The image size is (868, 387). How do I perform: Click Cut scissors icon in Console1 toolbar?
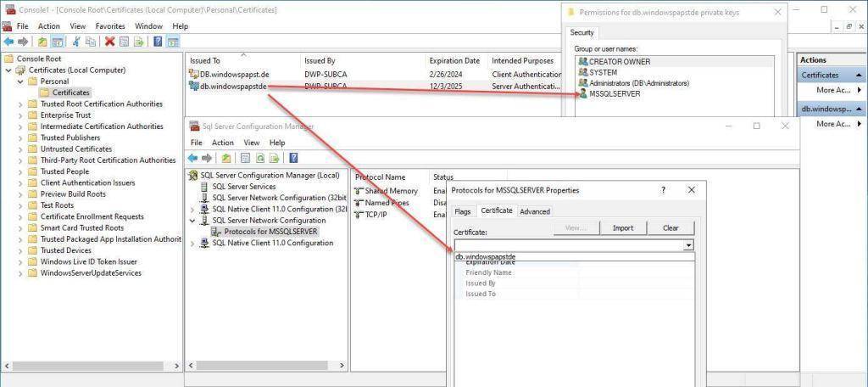point(76,42)
